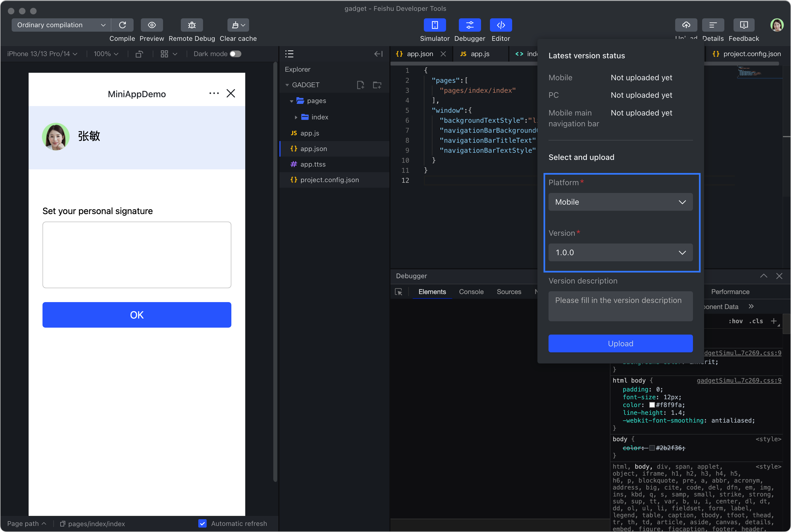
Task: Open the Platform dropdown showing Mobile
Action: pos(620,202)
